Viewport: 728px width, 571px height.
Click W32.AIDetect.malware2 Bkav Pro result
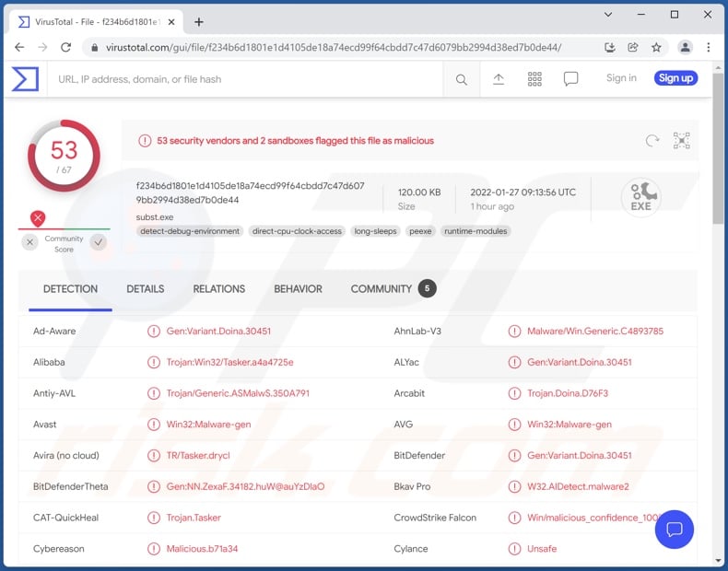point(578,486)
